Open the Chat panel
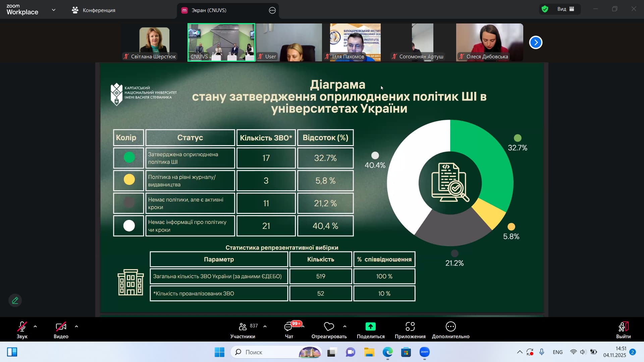 288,327
